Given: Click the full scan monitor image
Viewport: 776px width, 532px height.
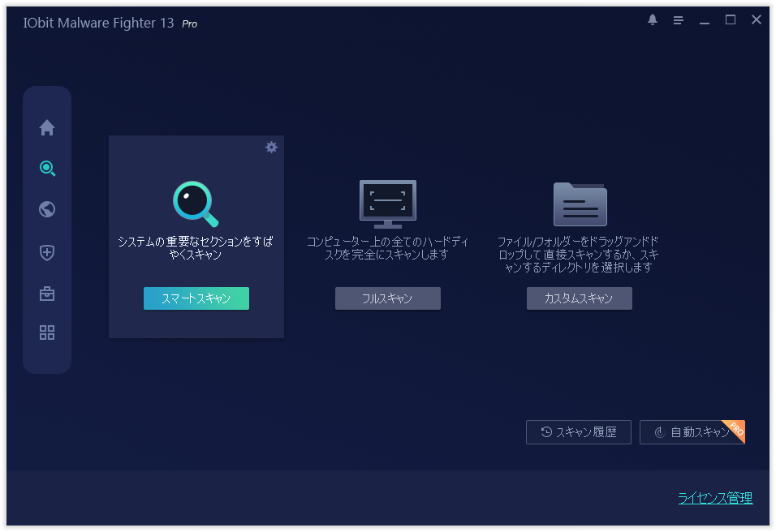Looking at the screenshot, I should [387, 203].
